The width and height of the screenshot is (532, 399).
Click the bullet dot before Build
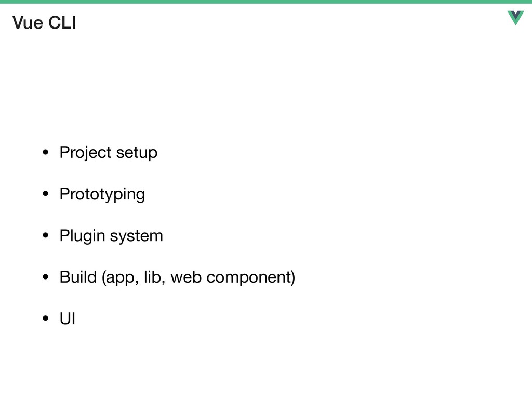pyautogui.click(x=46, y=277)
